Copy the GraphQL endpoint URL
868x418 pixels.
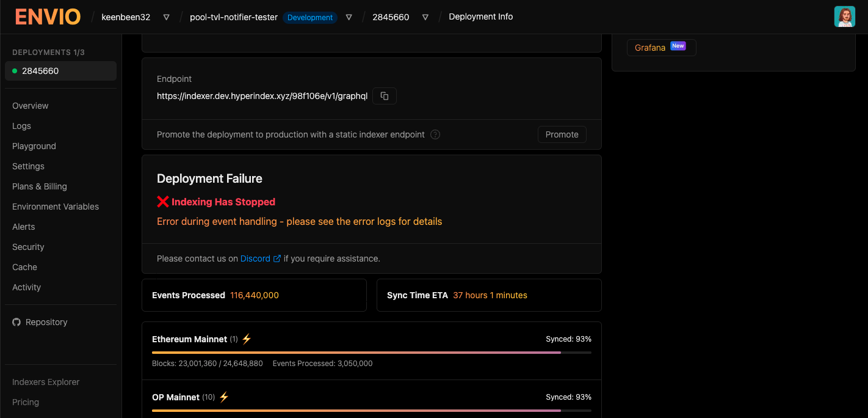pyautogui.click(x=385, y=96)
